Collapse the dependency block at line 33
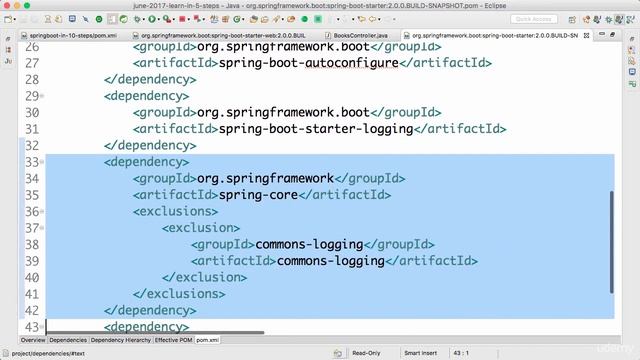640x360 pixels. coord(42,162)
